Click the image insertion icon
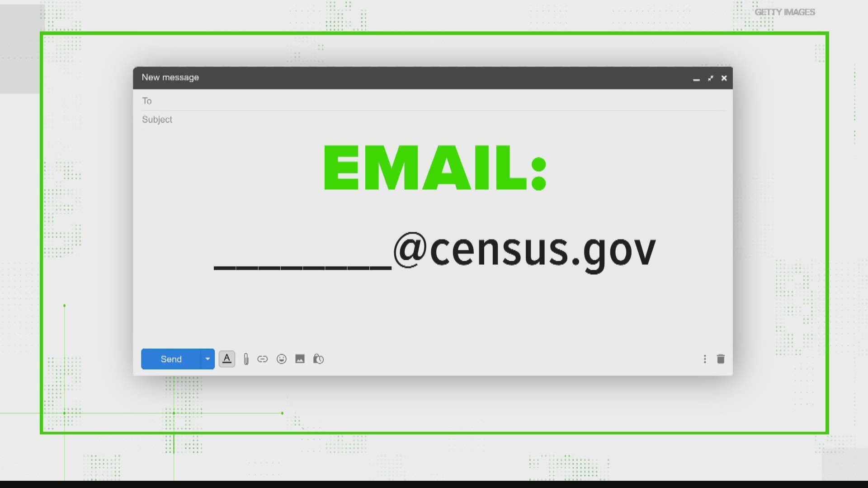This screenshot has height=488, width=868. point(300,359)
